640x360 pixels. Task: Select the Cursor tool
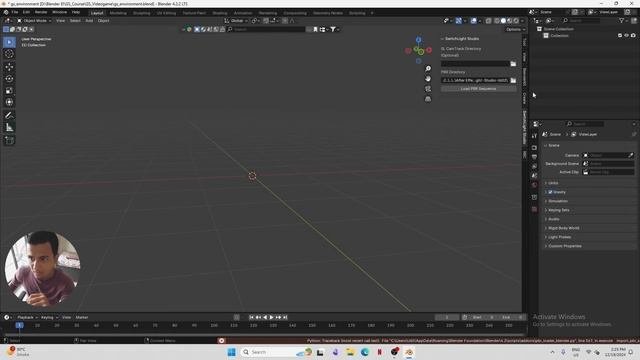[x=9, y=54]
